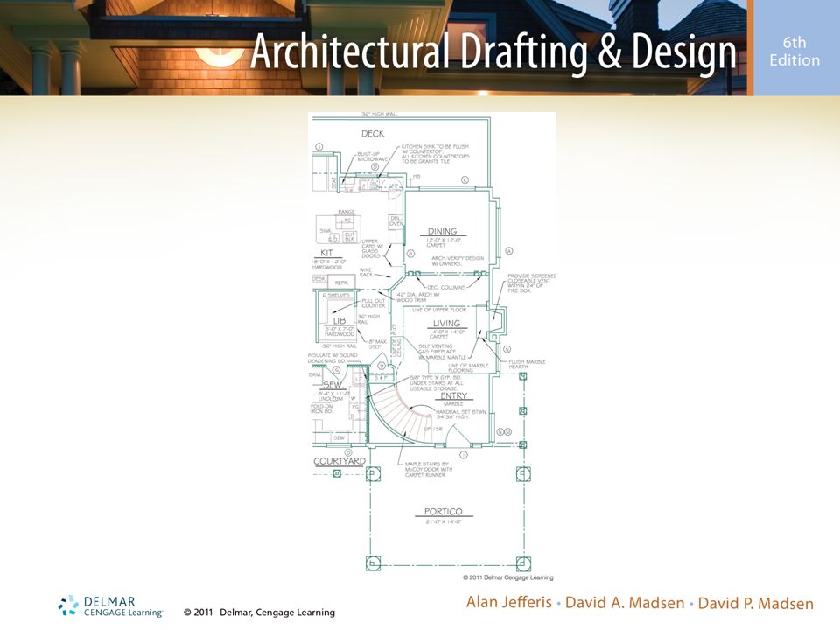Click the "PORTICO" label
Image resolution: width=840 pixels, height=630 pixels.
[x=443, y=512]
